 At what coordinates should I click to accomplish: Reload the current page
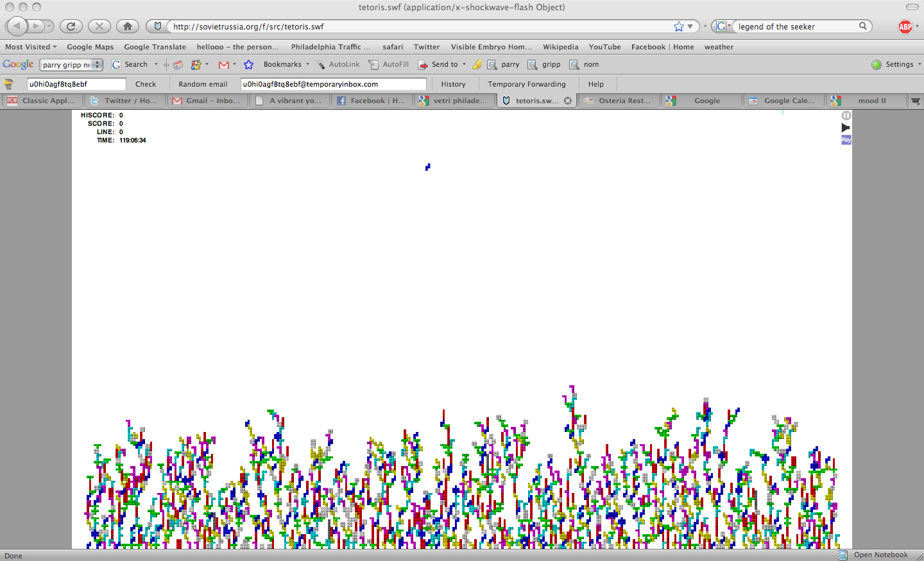(71, 26)
